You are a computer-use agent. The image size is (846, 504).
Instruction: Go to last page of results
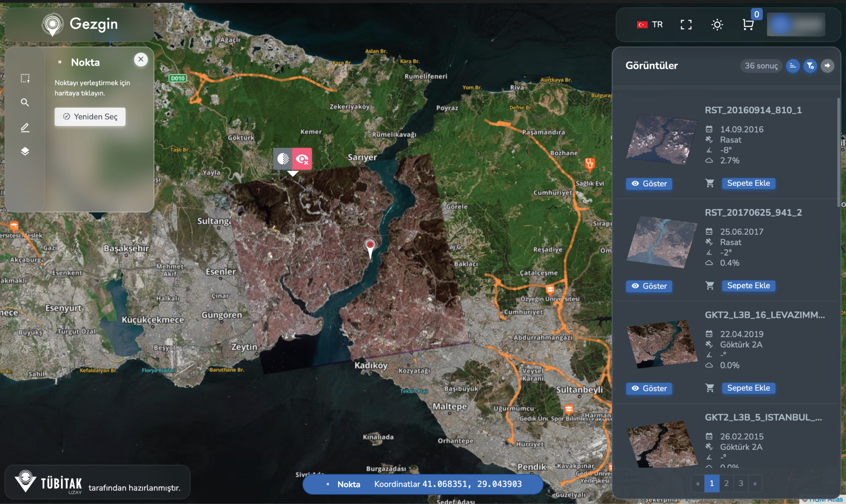(754, 483)
